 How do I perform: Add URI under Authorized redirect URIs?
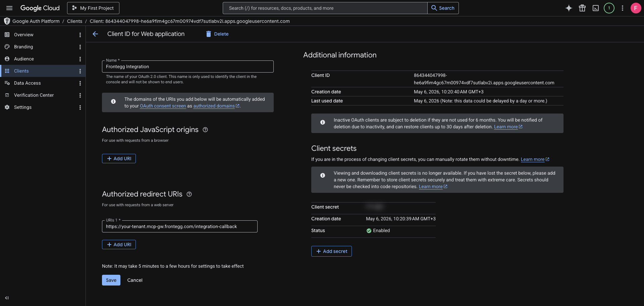click(x=119, y=245)
